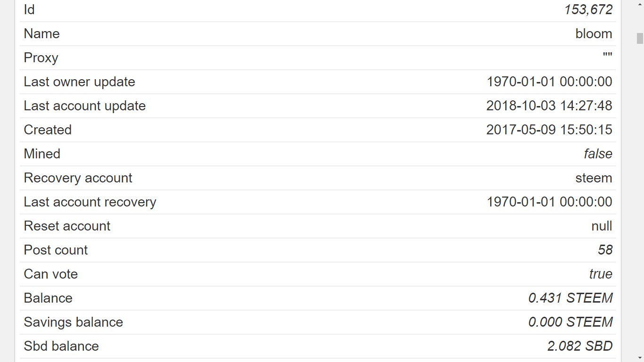644x362 pixels.
Task: Click the account name bloom
Action: tap(594, 33)
